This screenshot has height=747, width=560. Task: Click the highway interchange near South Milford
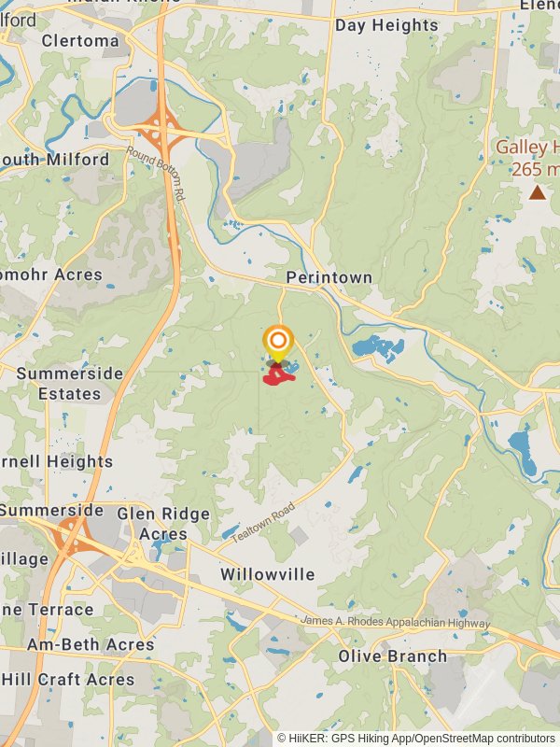162,127
